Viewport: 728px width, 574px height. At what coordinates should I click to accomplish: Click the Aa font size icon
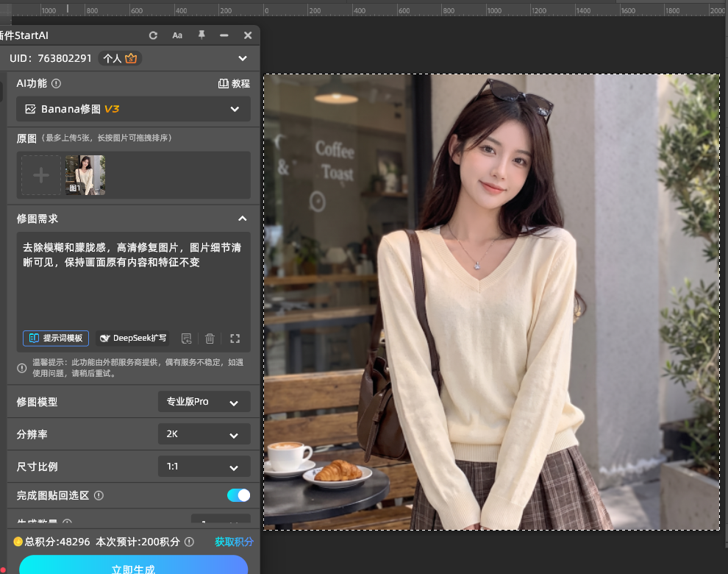[x=177, y=35]
